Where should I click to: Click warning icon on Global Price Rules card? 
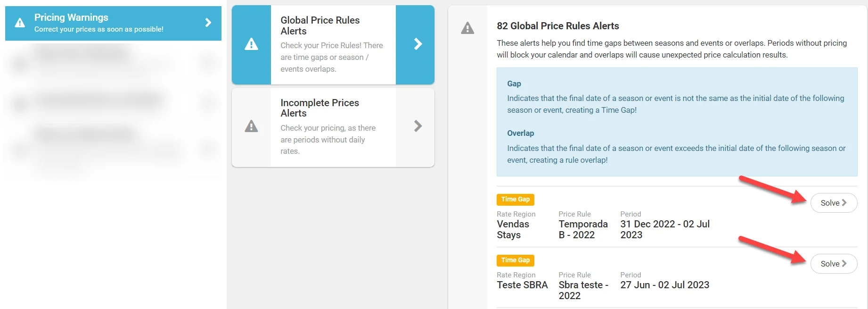(251, 44)
